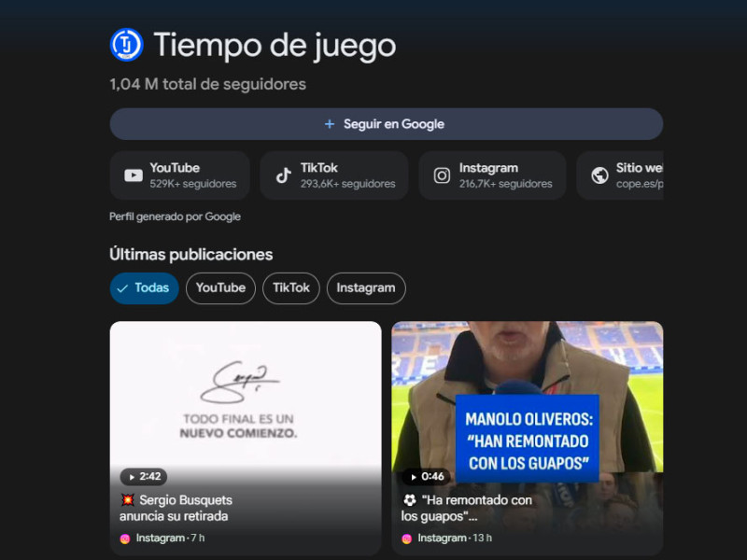Click Instagram · 7 h source label
This screenshot has height=560, width=747.
(170, 539)
